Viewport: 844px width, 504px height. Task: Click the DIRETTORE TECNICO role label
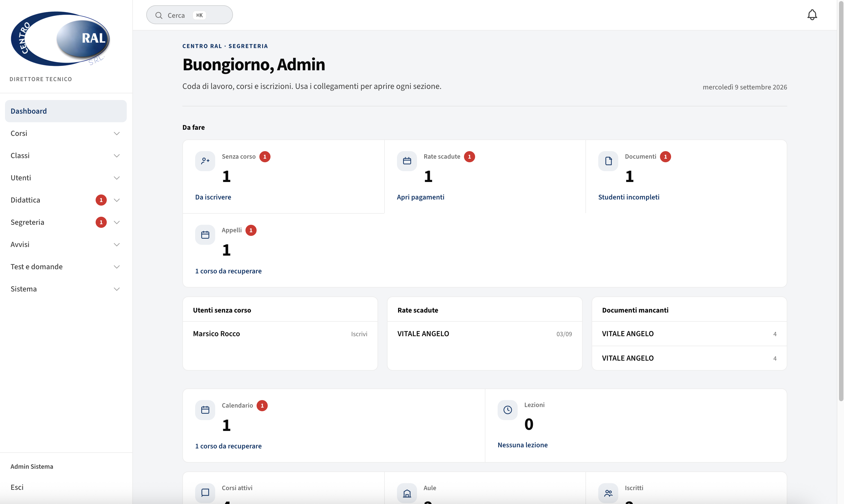[x=41, y=79]
